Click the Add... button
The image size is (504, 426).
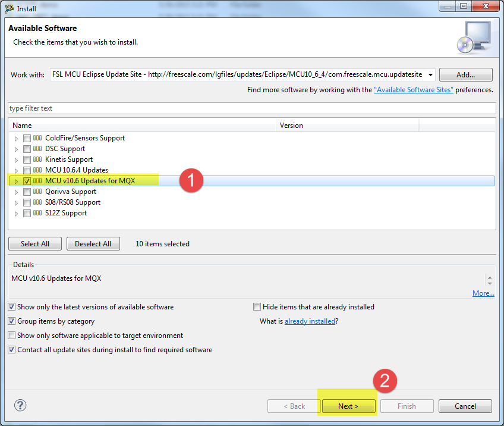465,74
